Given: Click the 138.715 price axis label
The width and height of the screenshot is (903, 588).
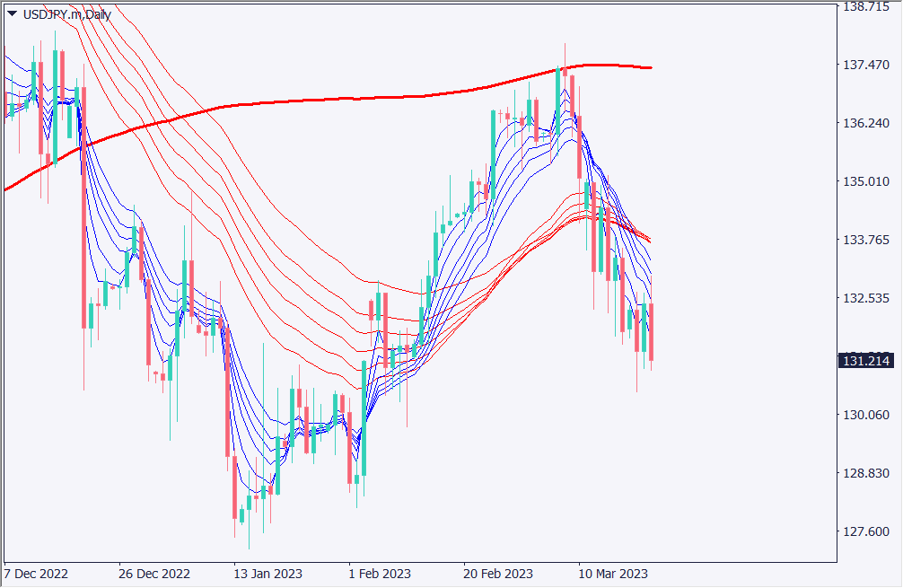Looking at the screenshot, I should (x=867, y=7).
